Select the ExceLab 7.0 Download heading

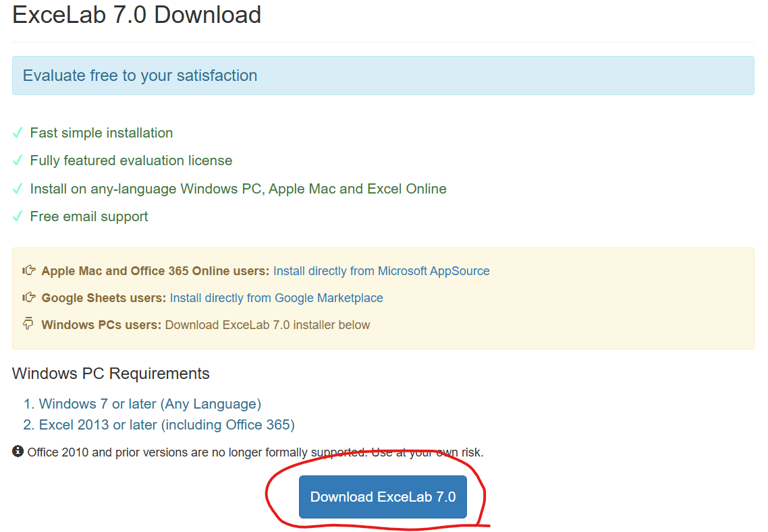136,15
